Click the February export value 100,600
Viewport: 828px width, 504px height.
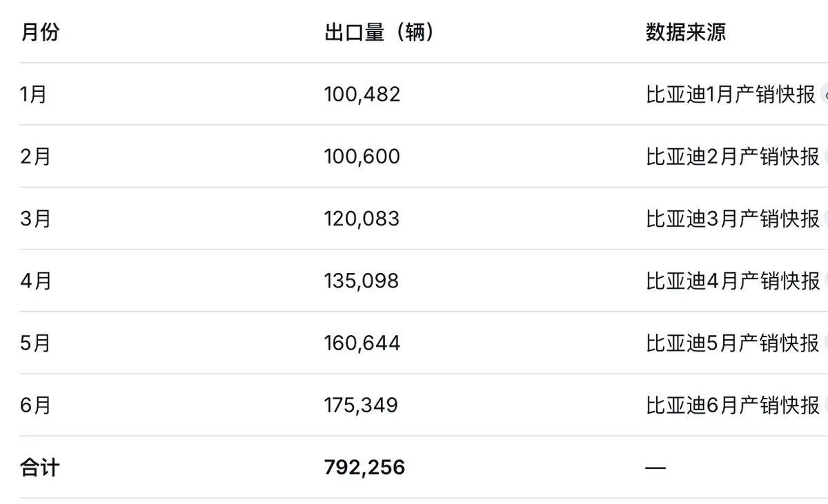pyautogui.click(x=362, y=157)
